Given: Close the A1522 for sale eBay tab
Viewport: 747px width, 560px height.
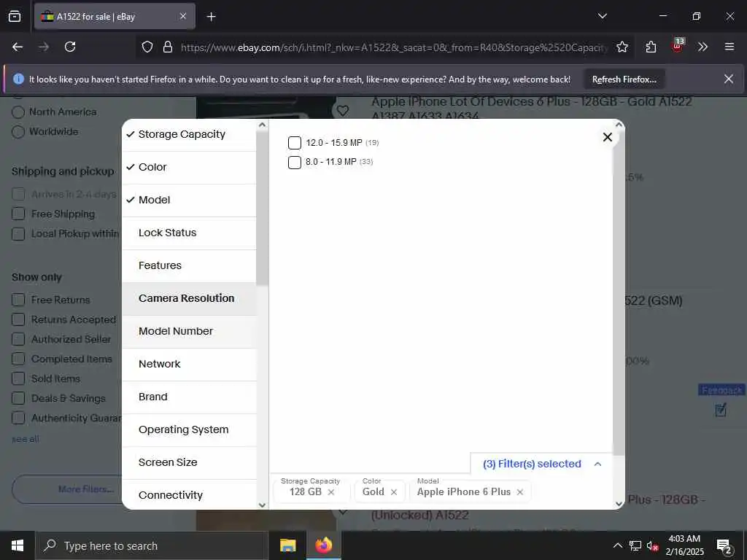Looking at the screenshot, I should coord(183,16).
